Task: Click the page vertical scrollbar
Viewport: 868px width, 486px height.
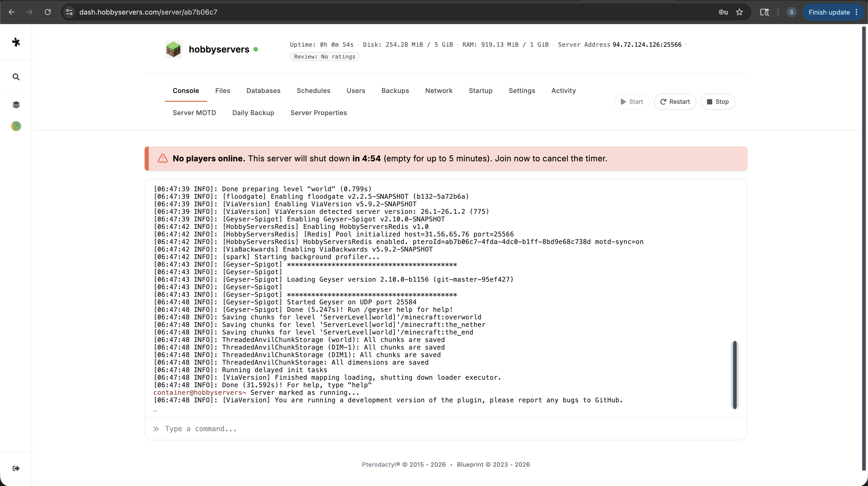Action: click(x=864, y=248)
